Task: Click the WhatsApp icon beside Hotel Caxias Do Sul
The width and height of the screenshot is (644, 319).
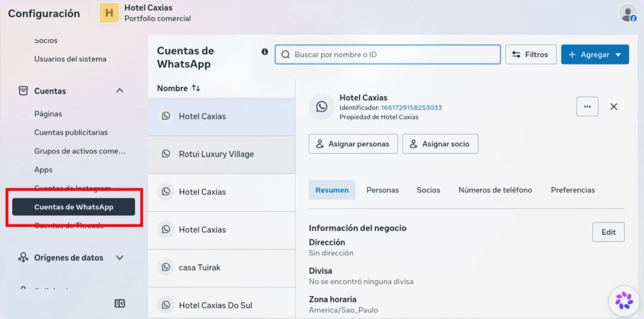Action: coord(166,305)
